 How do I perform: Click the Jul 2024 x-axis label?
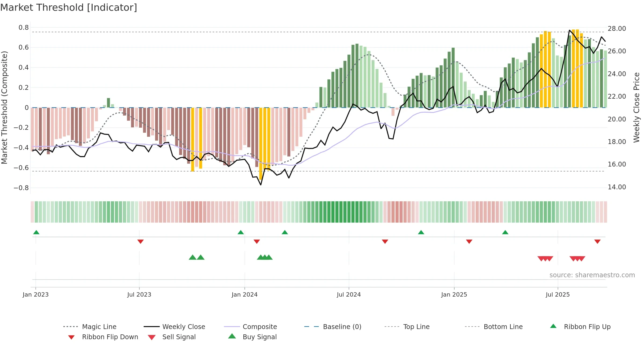point(349,295)
